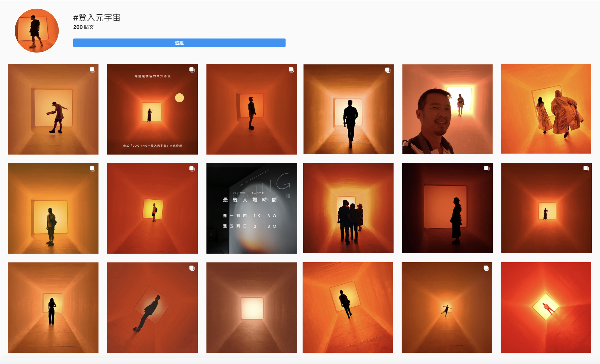Click carousel icon on capped man silhouette post
The height and width of the screenshot is (364, 600).
[291, 70]
